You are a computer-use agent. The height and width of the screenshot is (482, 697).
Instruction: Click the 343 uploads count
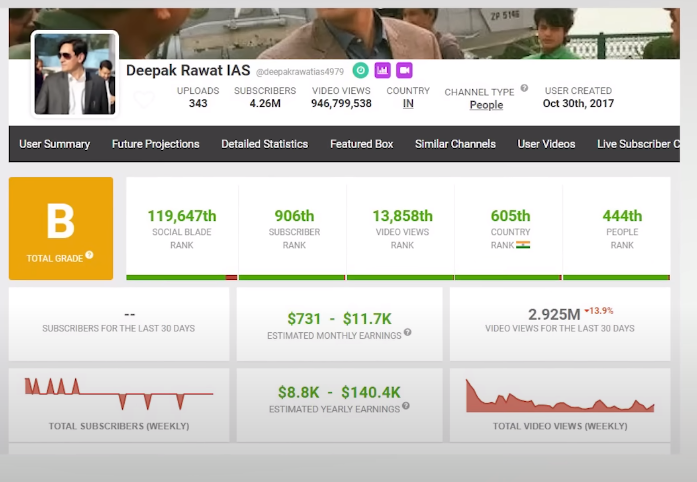(198, 104)
